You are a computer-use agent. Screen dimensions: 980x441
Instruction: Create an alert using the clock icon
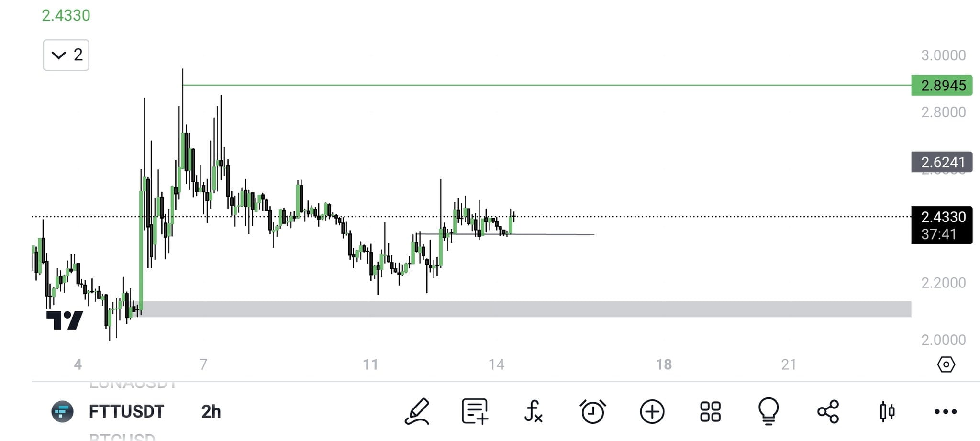pos(593,410)
